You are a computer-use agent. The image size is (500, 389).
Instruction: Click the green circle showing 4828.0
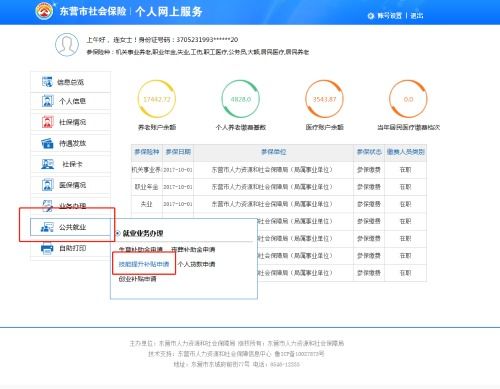(x=241, y=99)
